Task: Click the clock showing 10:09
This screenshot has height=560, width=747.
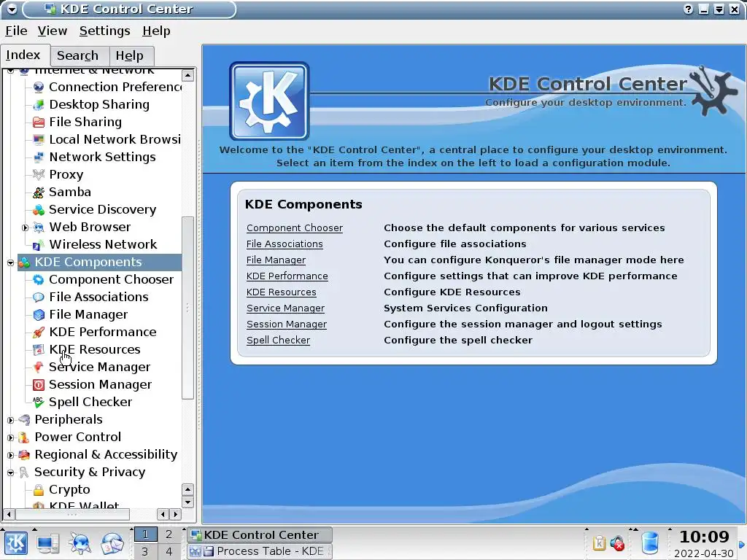Action: point(704,537)
